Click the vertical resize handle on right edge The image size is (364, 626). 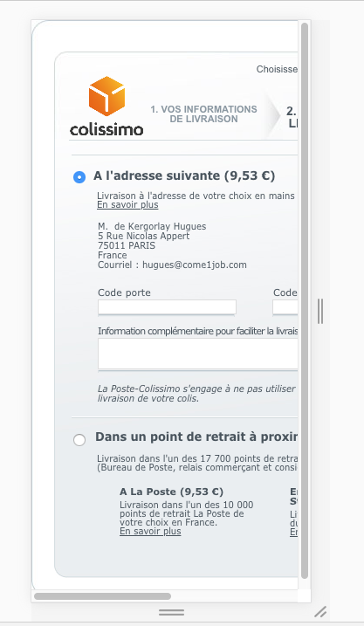click(320, 311)
